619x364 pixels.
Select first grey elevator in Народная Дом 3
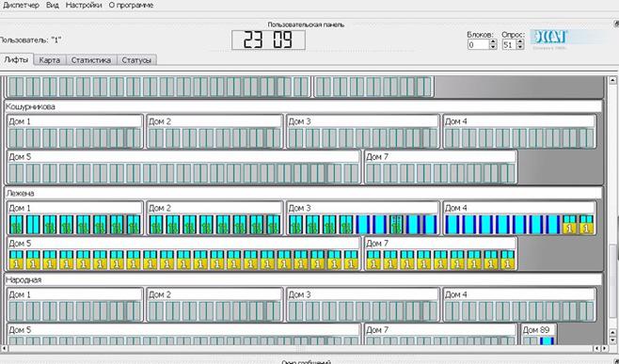click(x=296, y=311)
